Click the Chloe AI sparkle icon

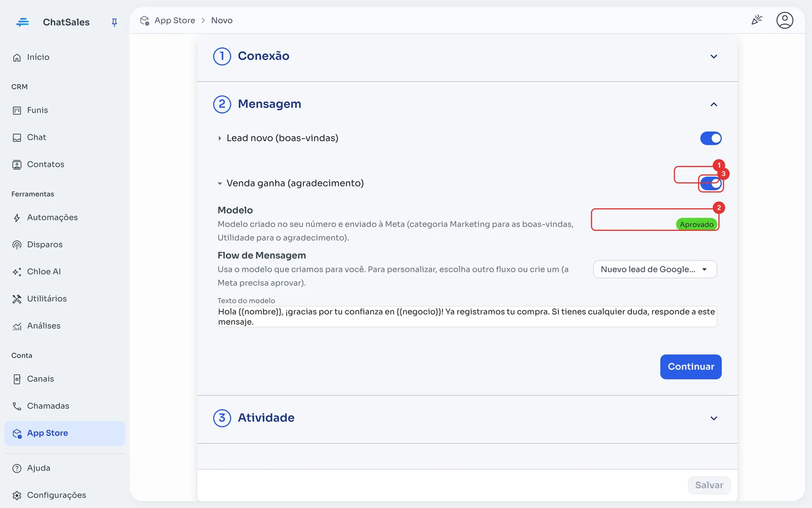(x=17, y=272)
